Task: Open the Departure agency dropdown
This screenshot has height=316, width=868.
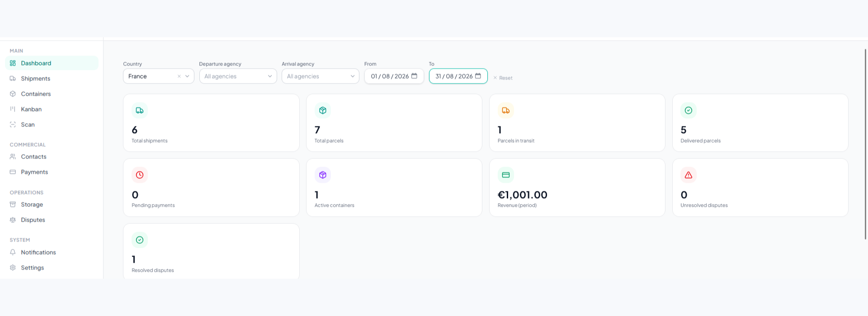Action: (x=238, y=76)
